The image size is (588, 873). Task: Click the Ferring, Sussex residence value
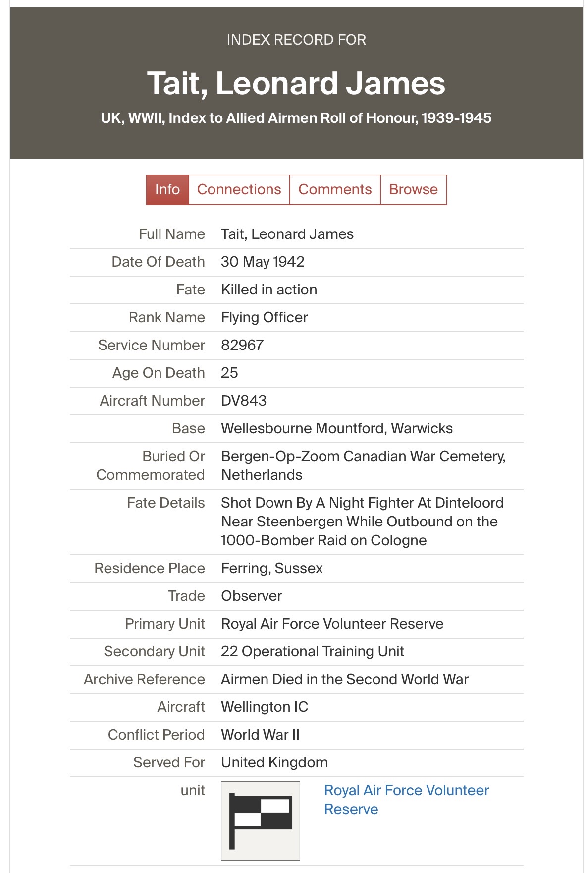[272, 568]
